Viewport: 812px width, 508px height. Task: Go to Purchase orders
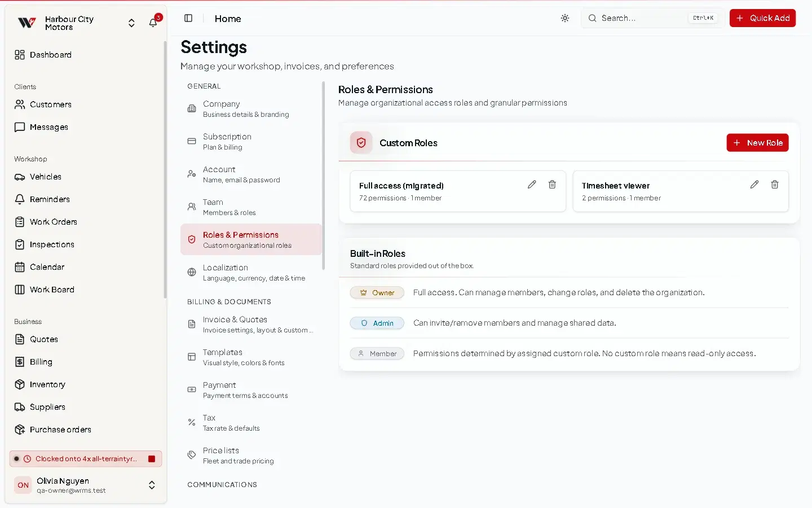(85, 430)
